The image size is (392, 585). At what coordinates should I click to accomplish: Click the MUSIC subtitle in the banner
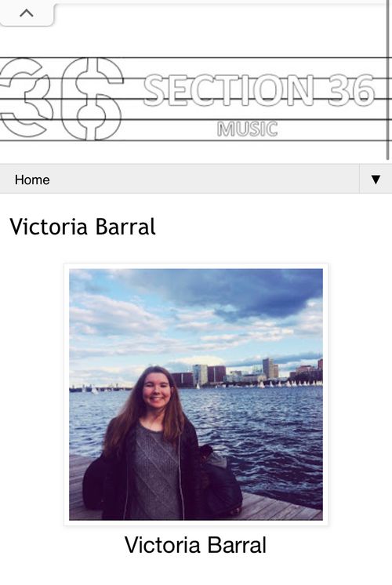pos(248,129)
